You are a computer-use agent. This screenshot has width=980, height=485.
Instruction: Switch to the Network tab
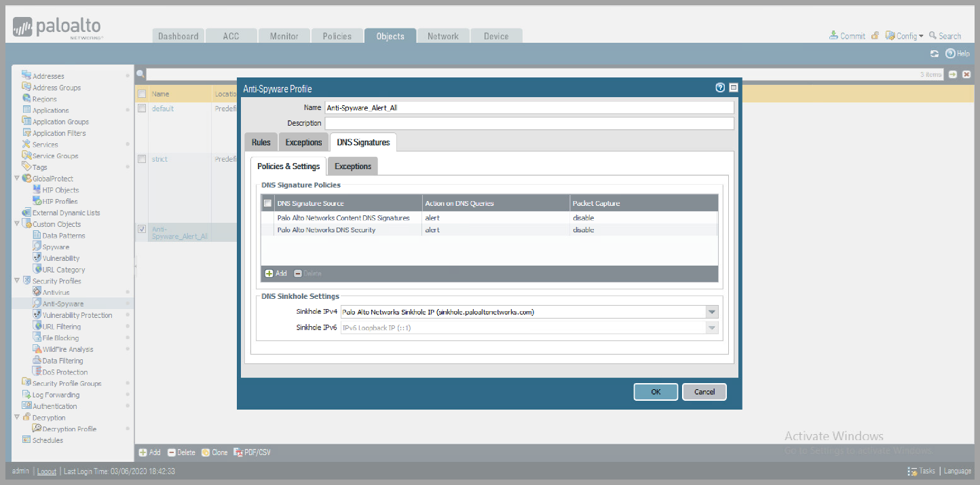click(443, 36)
